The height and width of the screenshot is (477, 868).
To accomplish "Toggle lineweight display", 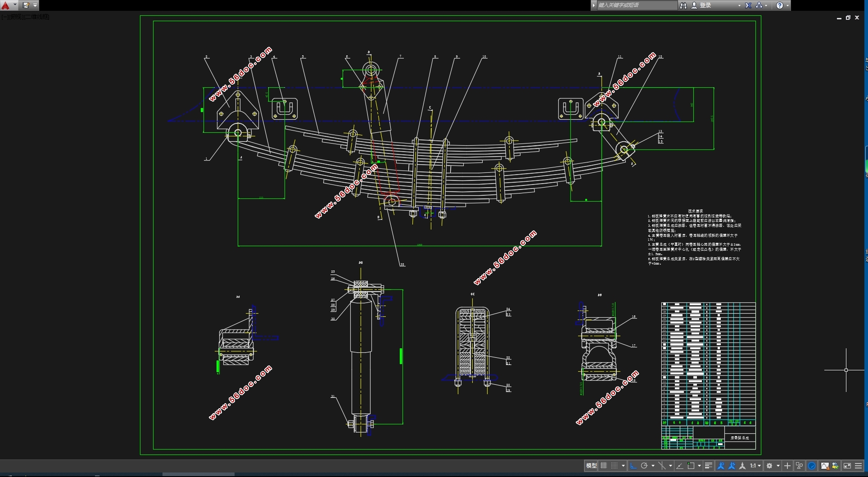I will click(708, 466).
